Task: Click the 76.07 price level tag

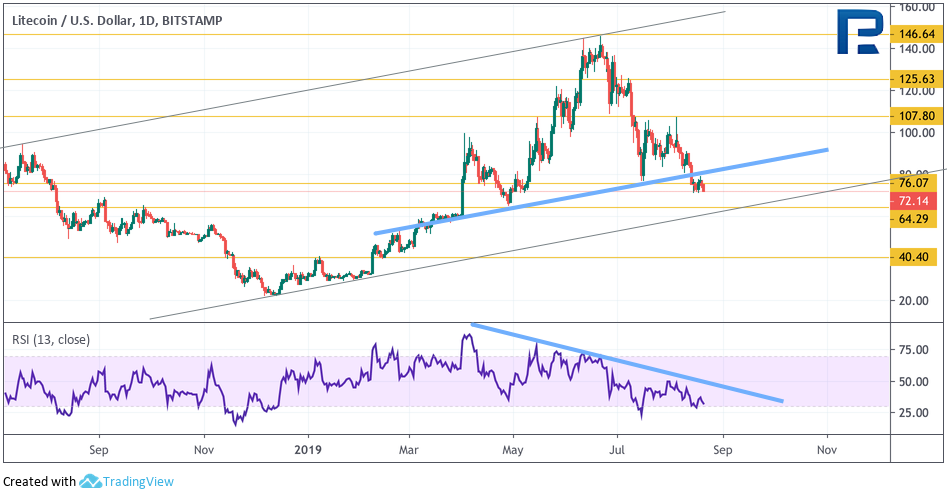Action: click(x=914, y=183)
